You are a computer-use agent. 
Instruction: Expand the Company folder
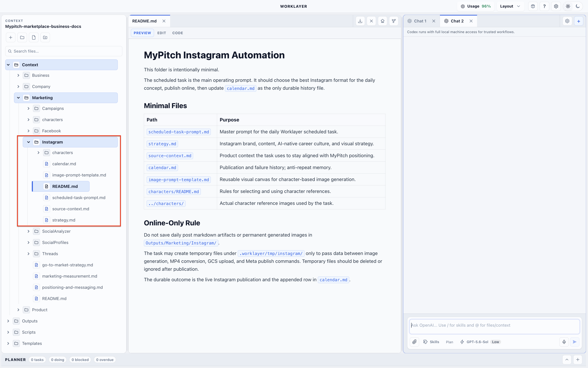tap(18, 87)
